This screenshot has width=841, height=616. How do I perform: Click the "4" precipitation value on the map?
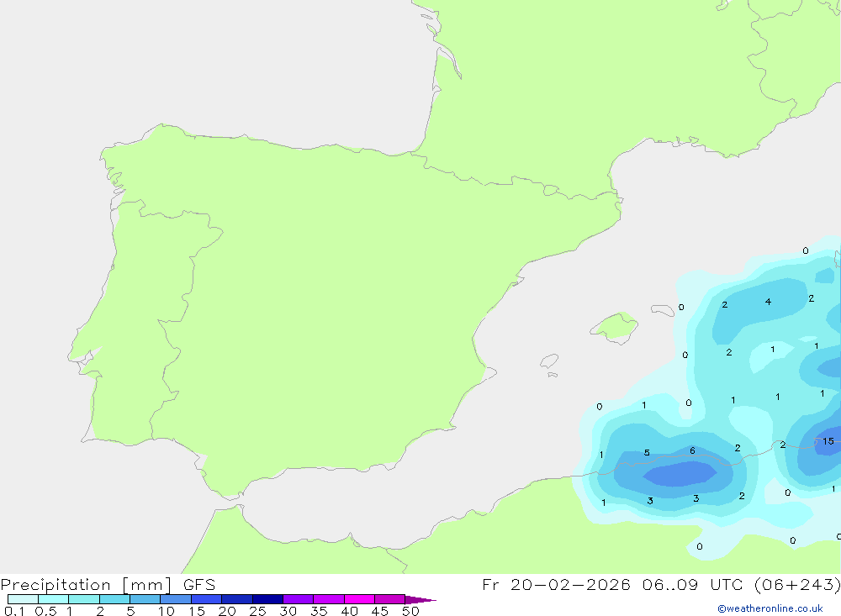pos(768,302)
